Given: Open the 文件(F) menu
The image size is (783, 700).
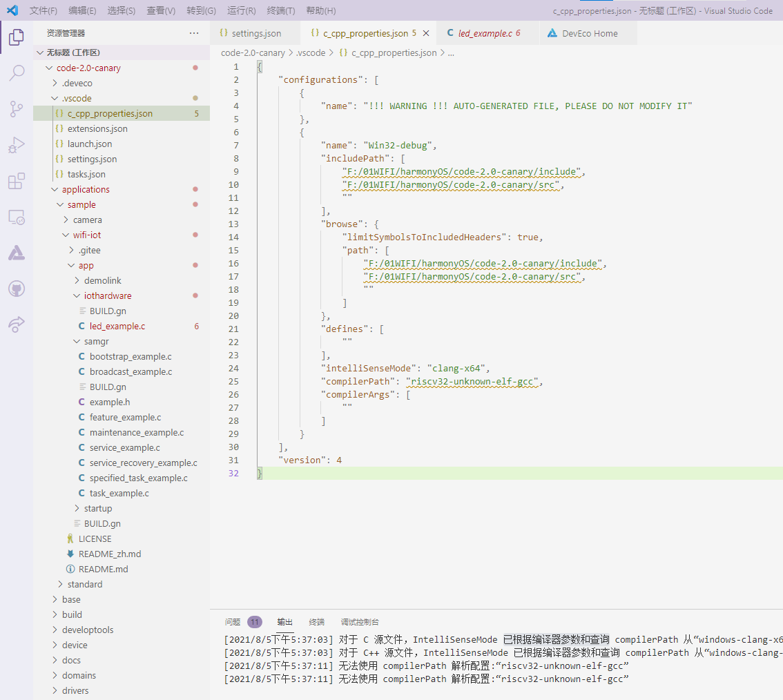Looking at the screenshot, I should click(x=43, y=10).
